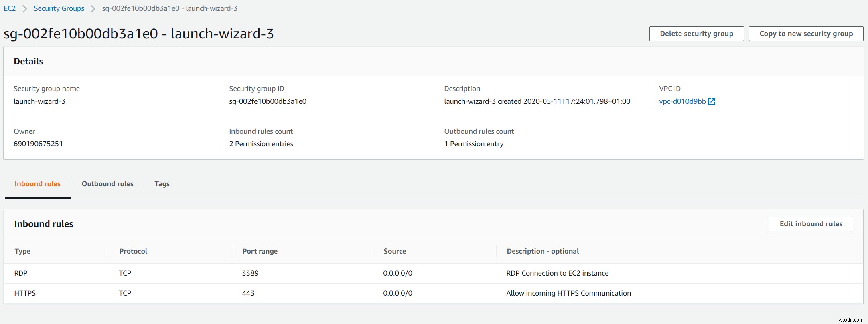Click the security group ID value
868x324 pixels.
point(268,101)
